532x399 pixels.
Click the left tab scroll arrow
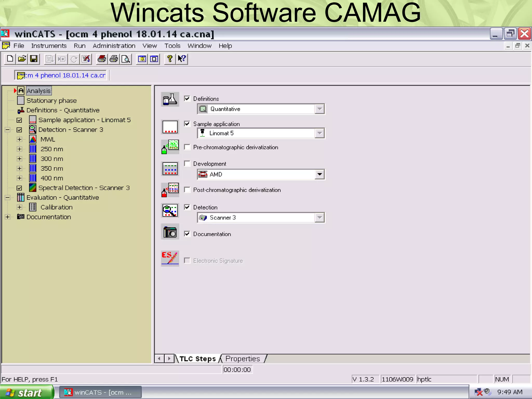pos(159,359)
